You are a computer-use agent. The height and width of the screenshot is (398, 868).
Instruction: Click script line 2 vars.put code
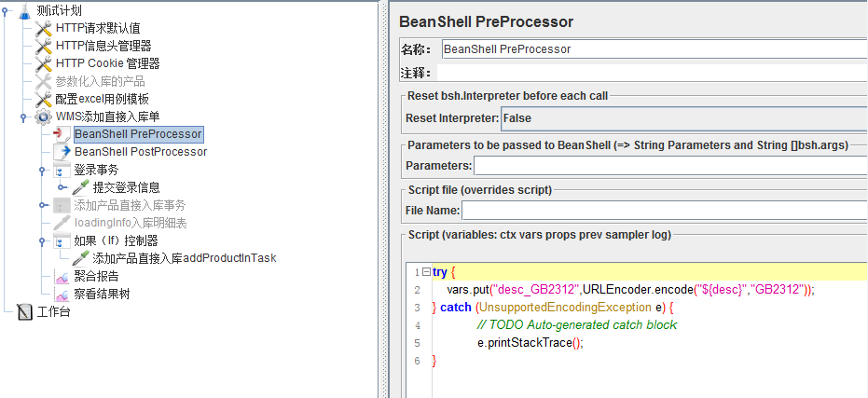tap(631, 290)
